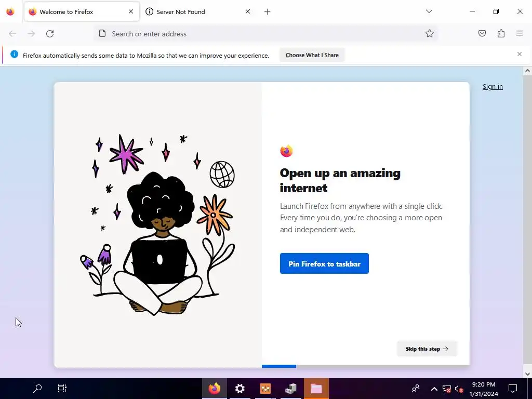
Task: Open the Save to Pocket icon
Action: click(x=482, y=33)
